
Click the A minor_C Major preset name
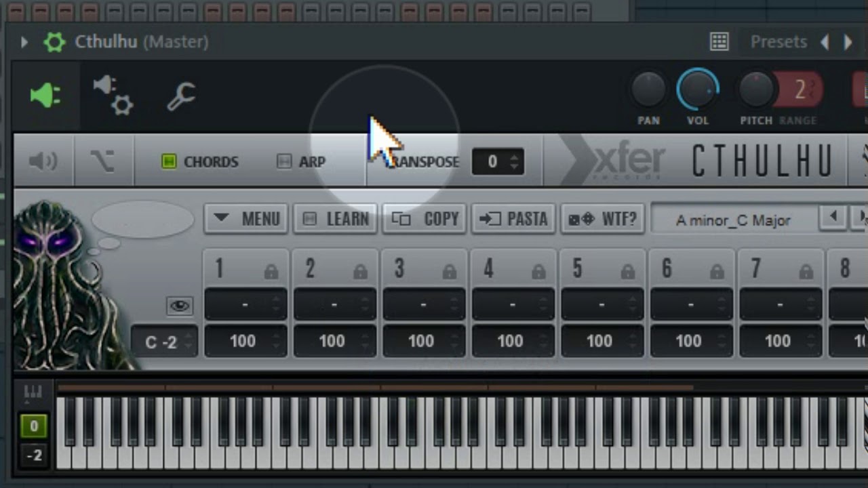click(733, 220)
